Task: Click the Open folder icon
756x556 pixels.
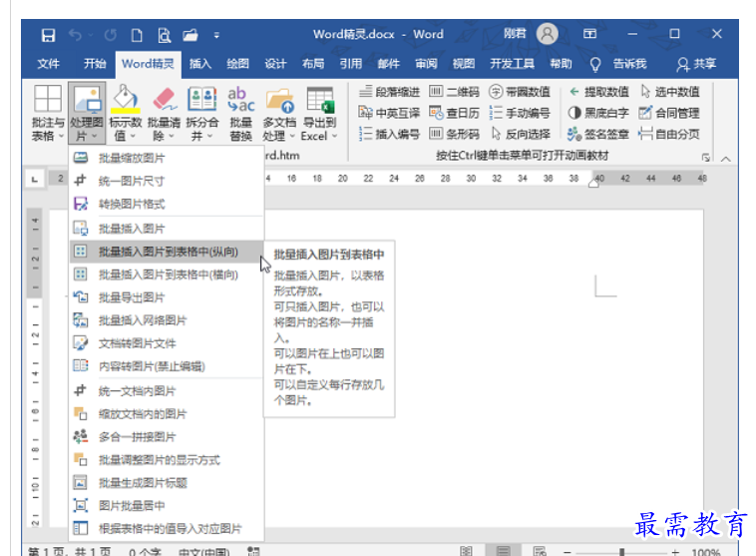Action: pos(190,35)
